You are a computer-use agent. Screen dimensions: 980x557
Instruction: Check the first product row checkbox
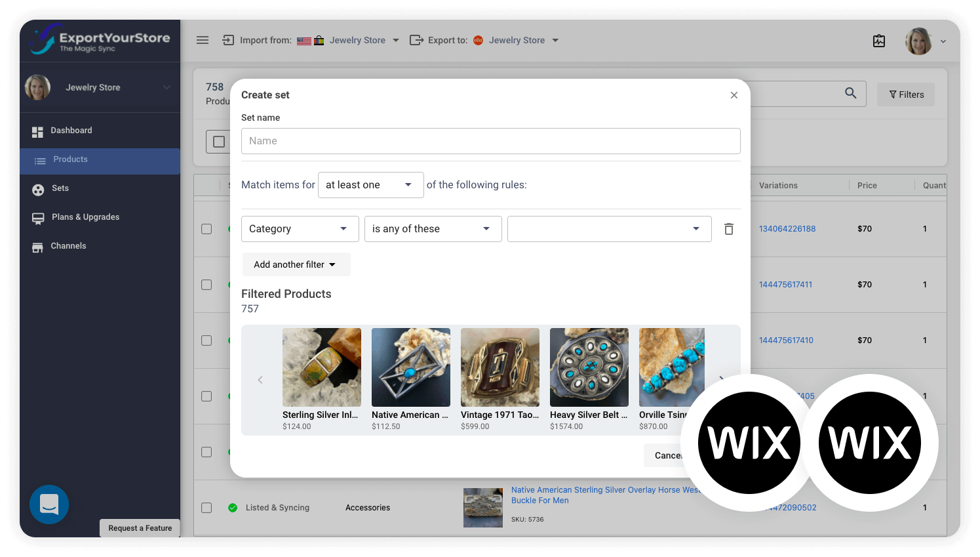[206, 229]
